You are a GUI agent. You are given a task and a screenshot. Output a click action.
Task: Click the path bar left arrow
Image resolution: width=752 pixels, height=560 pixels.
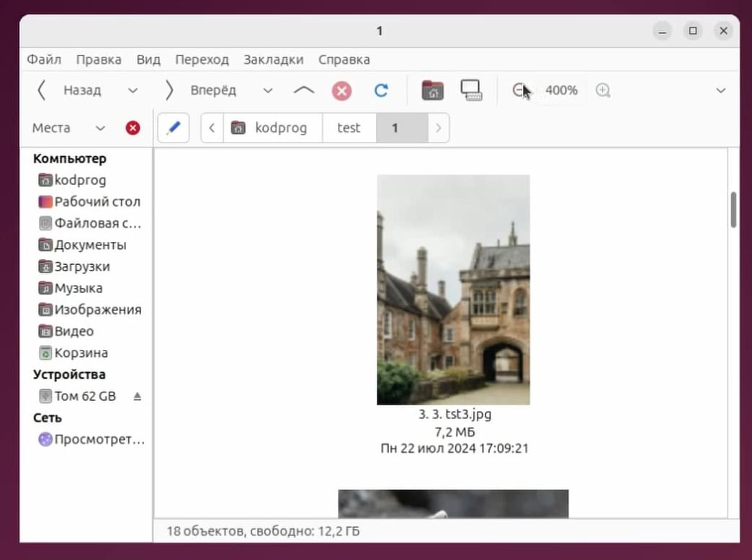point(212,128)
